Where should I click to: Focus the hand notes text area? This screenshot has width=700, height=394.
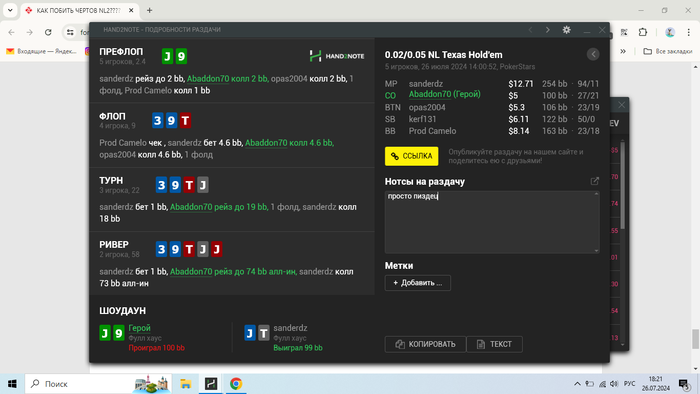(492, 222)
